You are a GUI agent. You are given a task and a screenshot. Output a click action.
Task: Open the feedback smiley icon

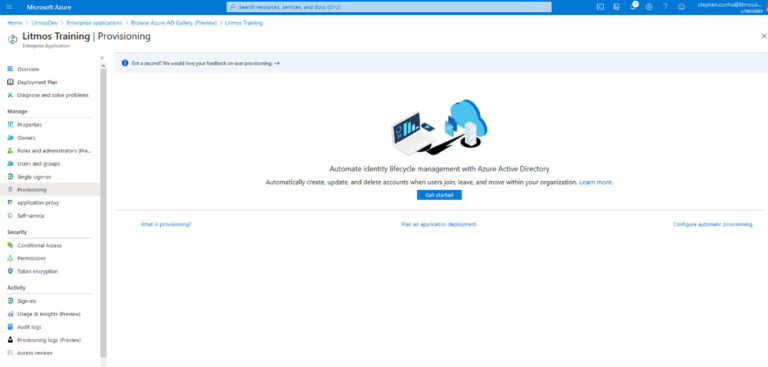[681, 7]
